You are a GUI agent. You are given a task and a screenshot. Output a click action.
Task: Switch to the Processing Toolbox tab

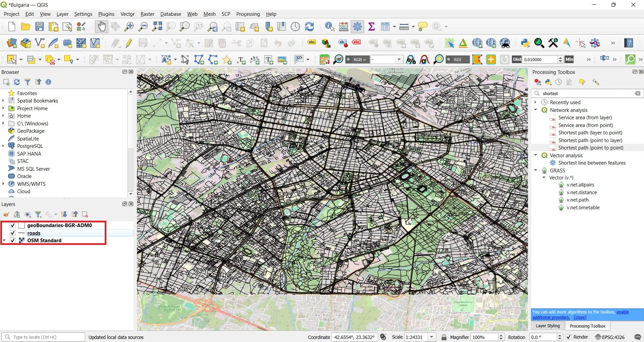[x=588, y=326]
